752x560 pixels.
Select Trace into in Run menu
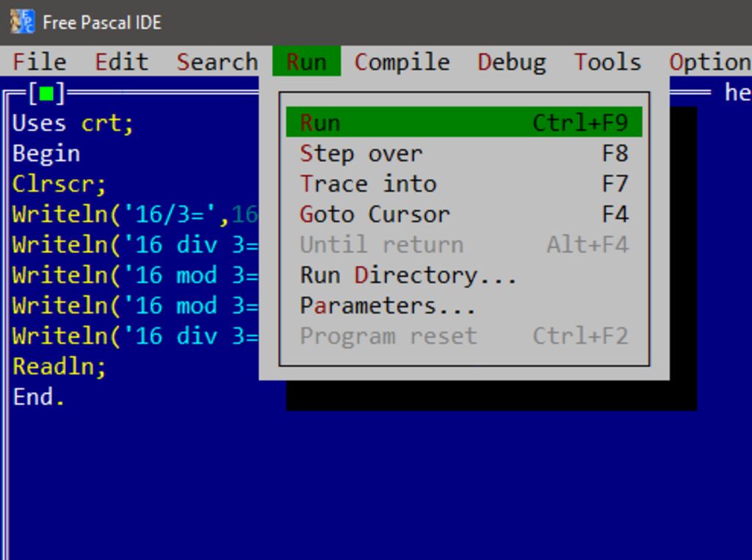pyautogui.click(x=464, y=183)
